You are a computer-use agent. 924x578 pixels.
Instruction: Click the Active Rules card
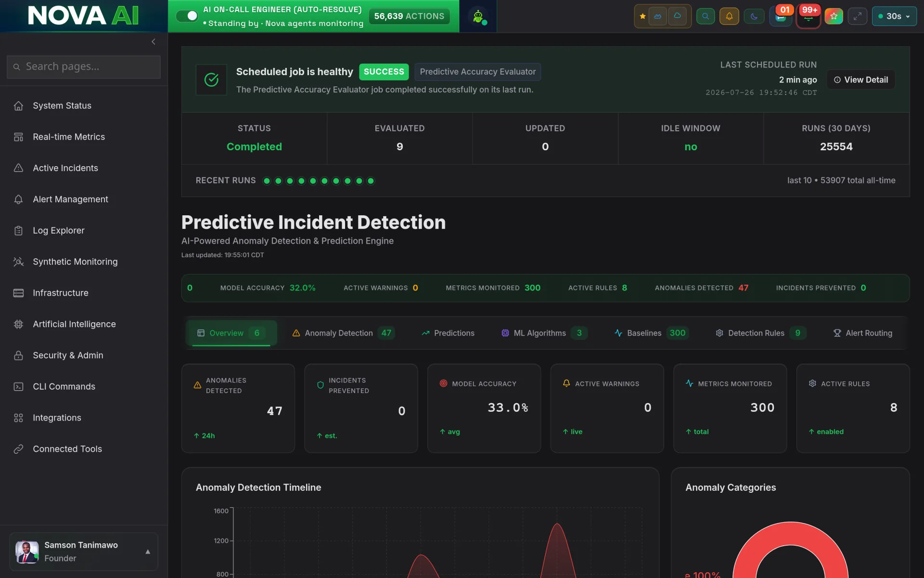(x=853, y=408)
